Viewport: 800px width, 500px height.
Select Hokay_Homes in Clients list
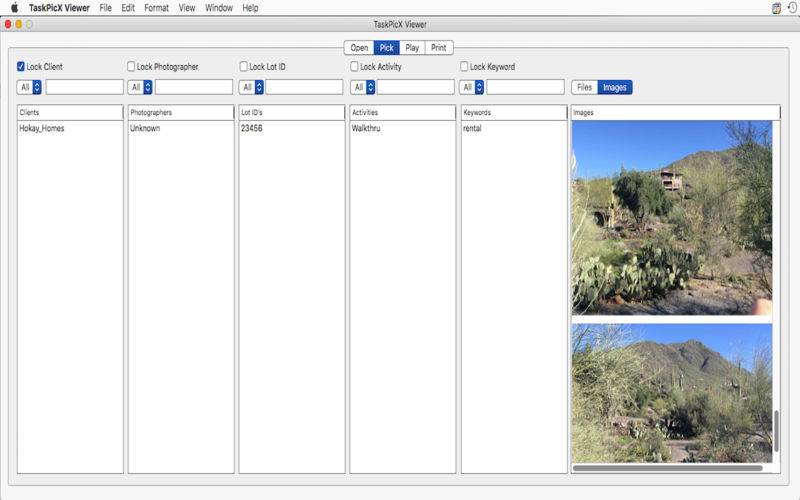42,128
